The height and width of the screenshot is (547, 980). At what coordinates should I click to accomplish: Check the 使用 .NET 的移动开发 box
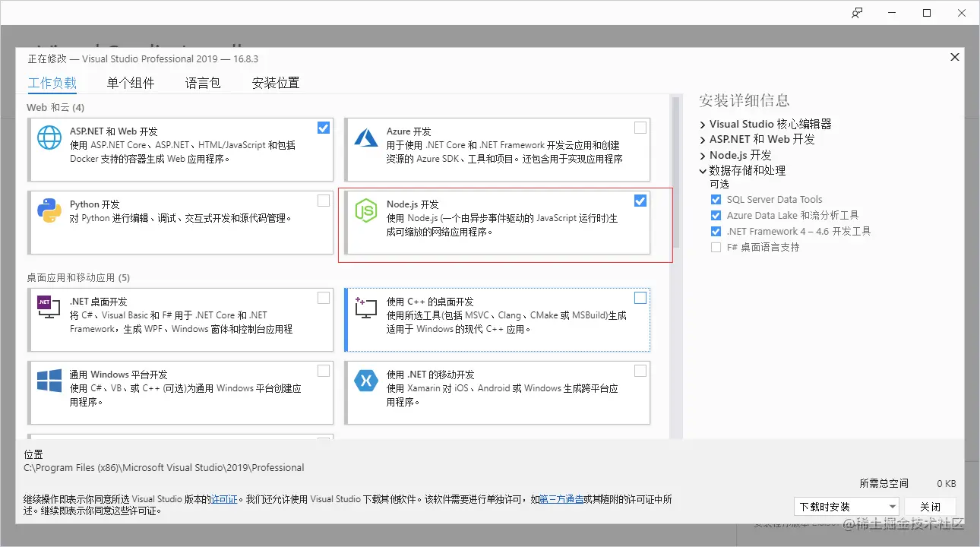click(x=640, y=371)
